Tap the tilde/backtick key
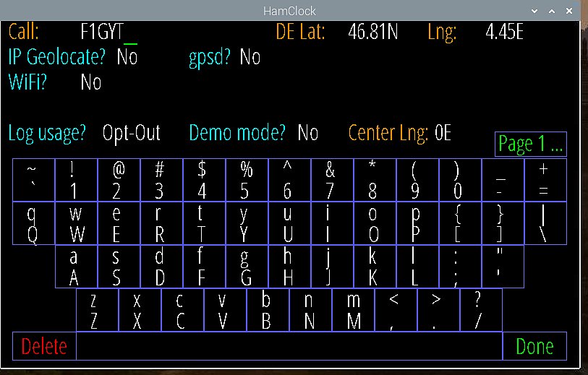Screen dimensions: 588x375 click(34, 180)
